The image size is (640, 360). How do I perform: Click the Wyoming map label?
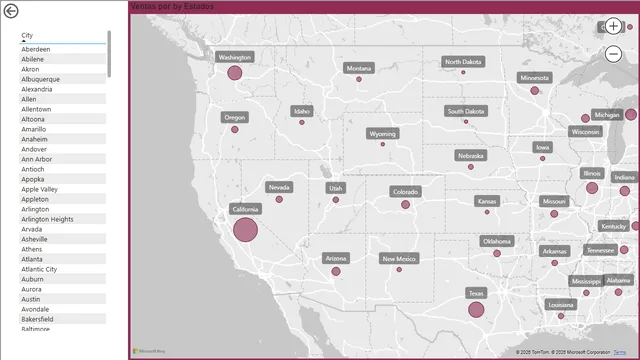[382, 134]
